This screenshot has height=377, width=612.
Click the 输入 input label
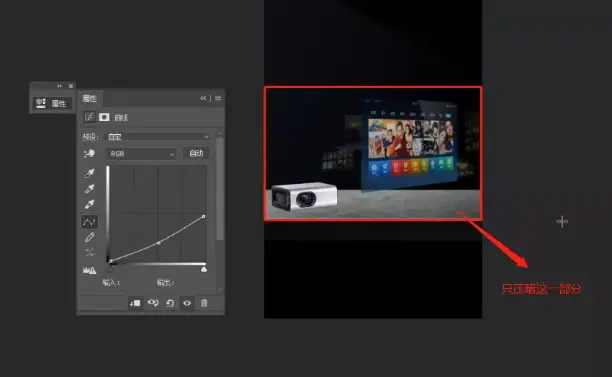pos(111,282)
